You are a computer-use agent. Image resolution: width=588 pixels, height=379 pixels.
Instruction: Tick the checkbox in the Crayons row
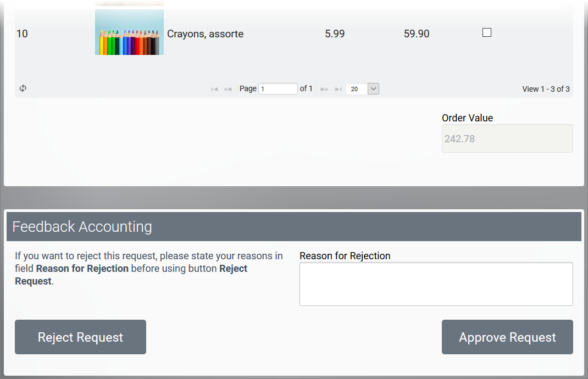coord(487,33)
